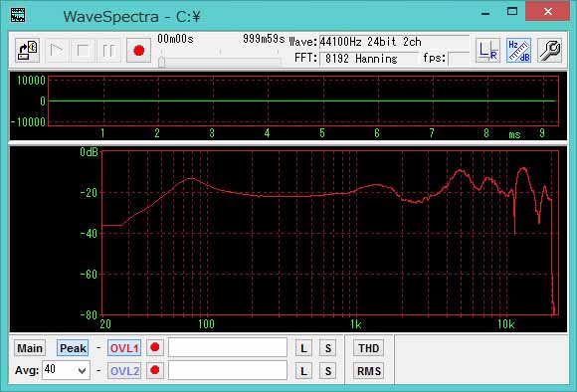The width and height of the screenshot is (577, 392).
Task: Open file using the load icon
Action: click(28, 51)
